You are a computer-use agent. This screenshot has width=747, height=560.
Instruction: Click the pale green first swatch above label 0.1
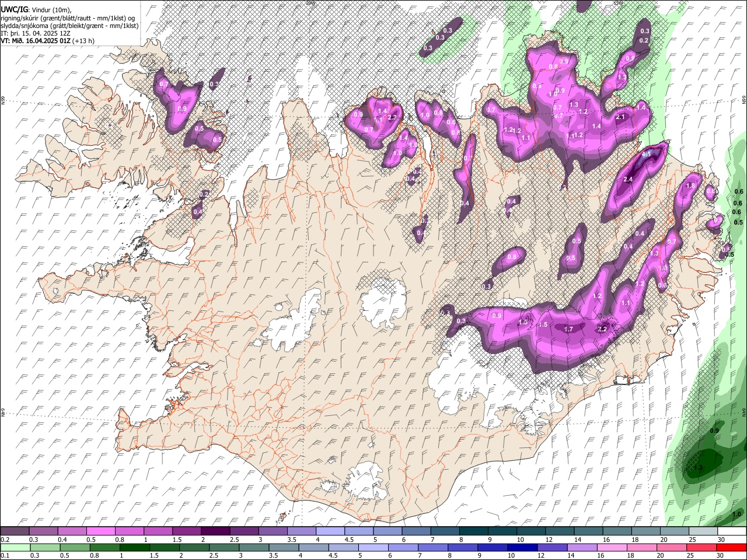15,547
